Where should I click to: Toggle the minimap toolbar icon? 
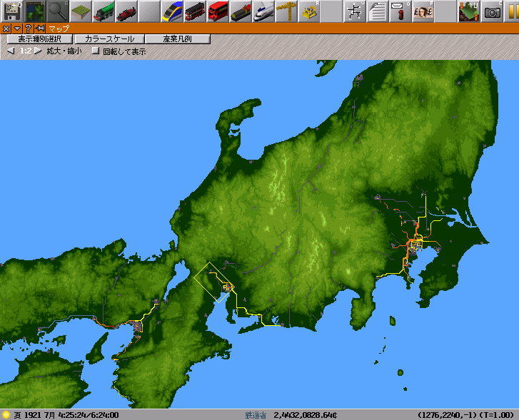(35, 11)
